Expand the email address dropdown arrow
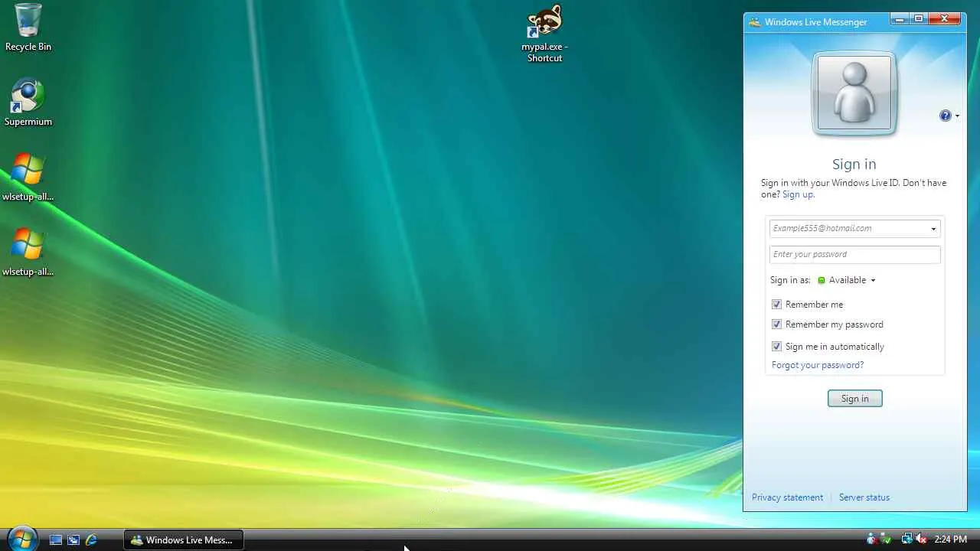Viewport: 980px width, 551px height. click(933, 229)
